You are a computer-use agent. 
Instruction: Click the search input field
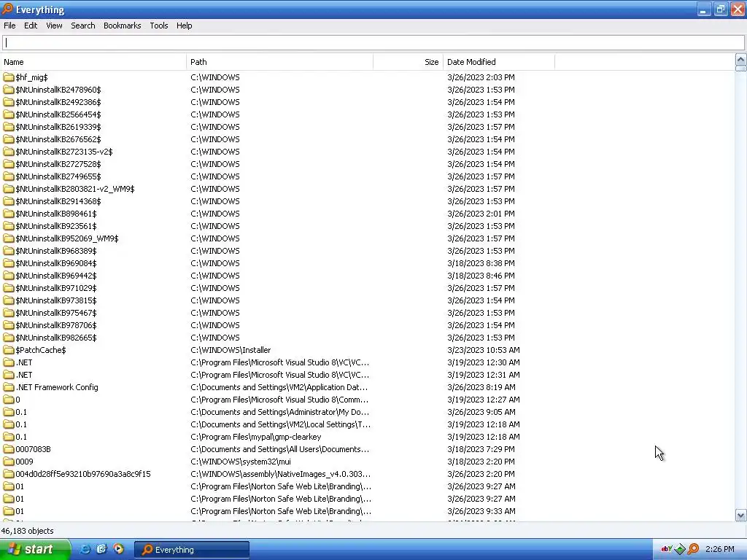click(373, 43)
